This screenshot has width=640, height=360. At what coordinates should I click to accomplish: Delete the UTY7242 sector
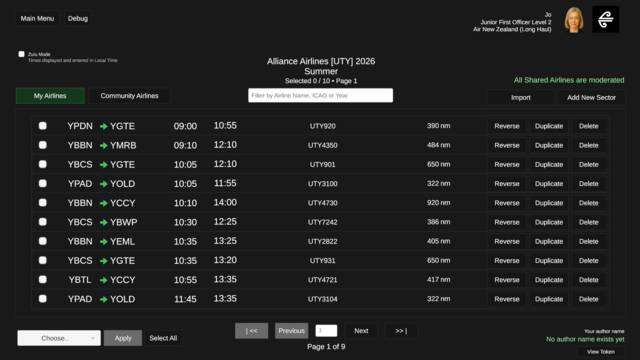coord(589,222)
